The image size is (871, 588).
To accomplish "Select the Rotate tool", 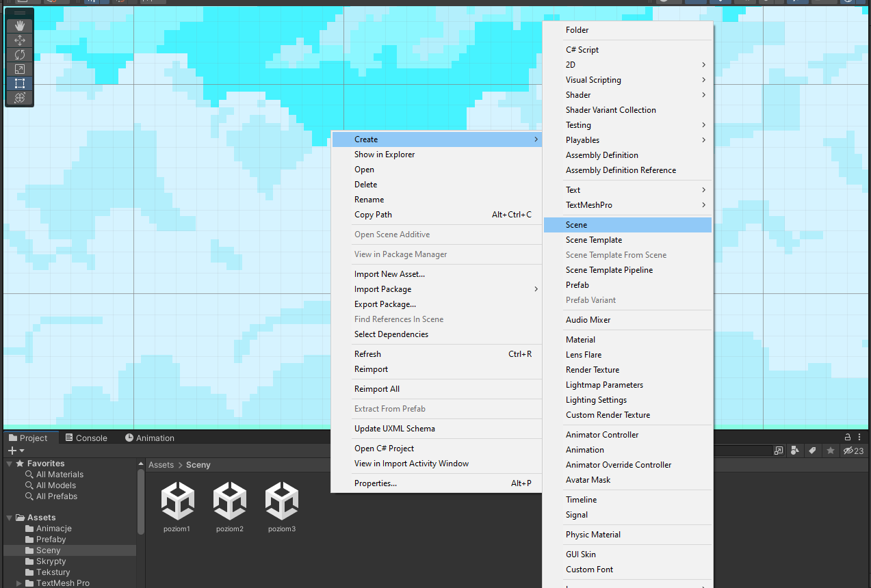I will (20, 55).
